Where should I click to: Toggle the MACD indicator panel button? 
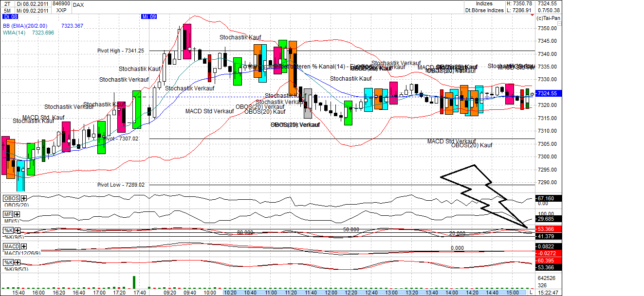[12, 245]
